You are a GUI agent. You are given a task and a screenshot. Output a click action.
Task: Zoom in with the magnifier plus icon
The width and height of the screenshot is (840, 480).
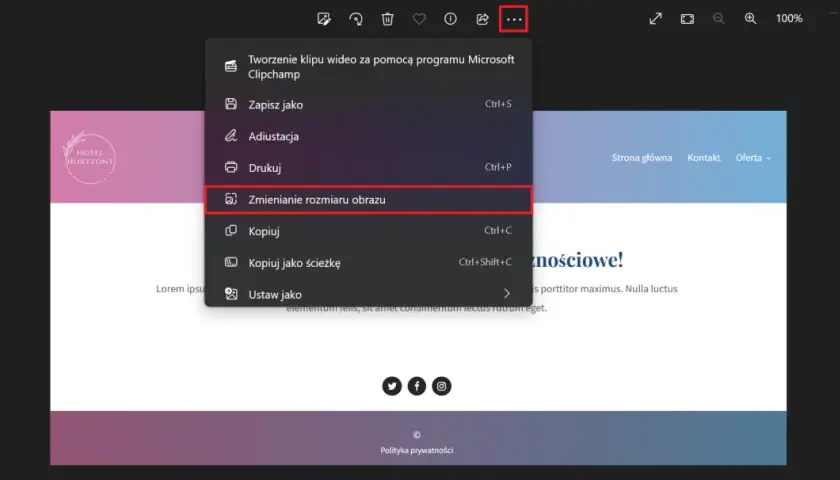pos(751,19)
